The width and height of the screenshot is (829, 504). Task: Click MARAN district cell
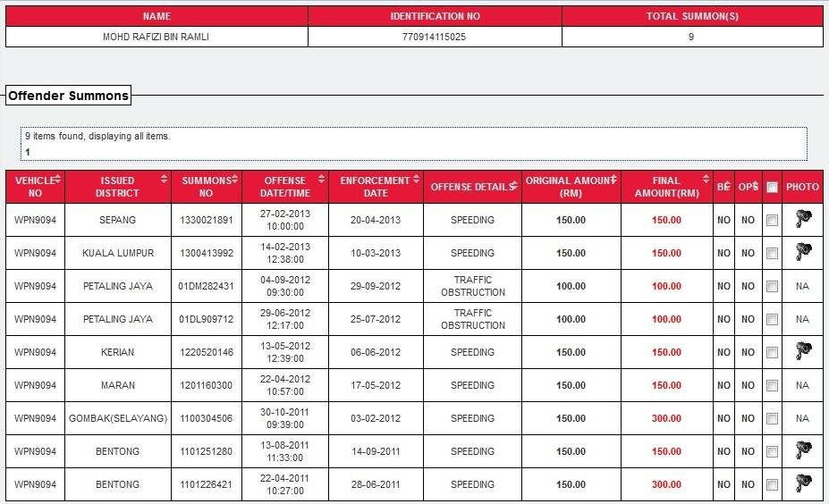(x=118, y=385)
